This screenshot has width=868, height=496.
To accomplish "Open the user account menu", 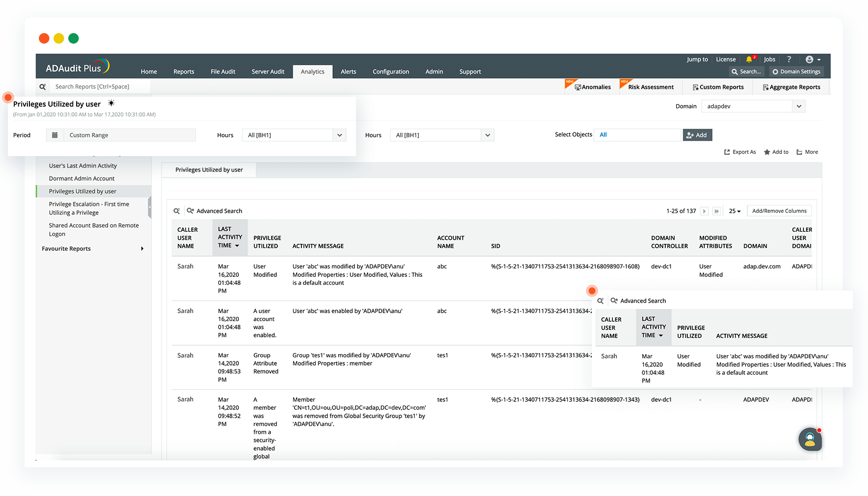I will (812, 59).
